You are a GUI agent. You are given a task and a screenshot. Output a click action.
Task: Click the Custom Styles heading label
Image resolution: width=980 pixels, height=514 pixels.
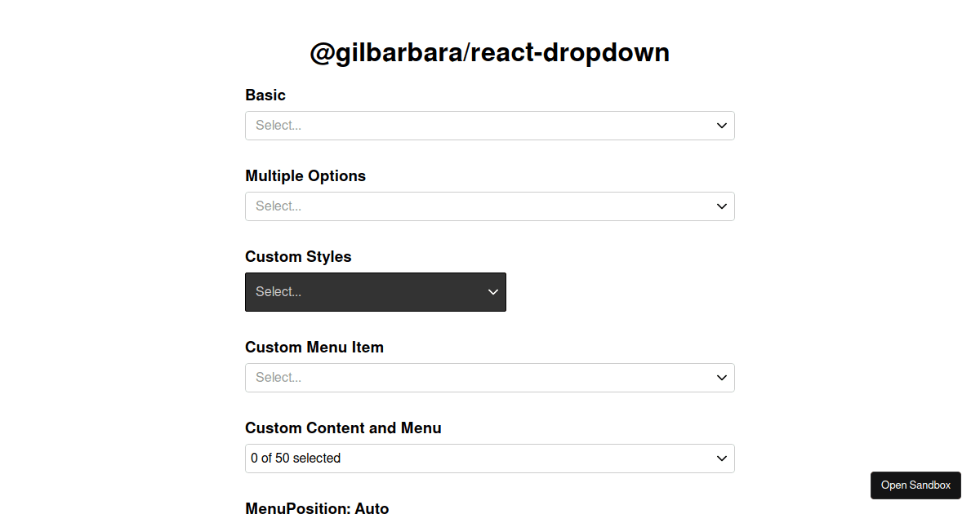click(298, 256)
